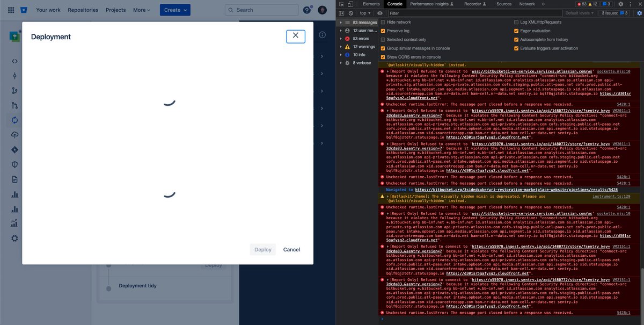This screenshot has height=325, width=644.
Task: Click the Bitbucket logo in header
Action: pyautogui.click(x=24, y=10)
